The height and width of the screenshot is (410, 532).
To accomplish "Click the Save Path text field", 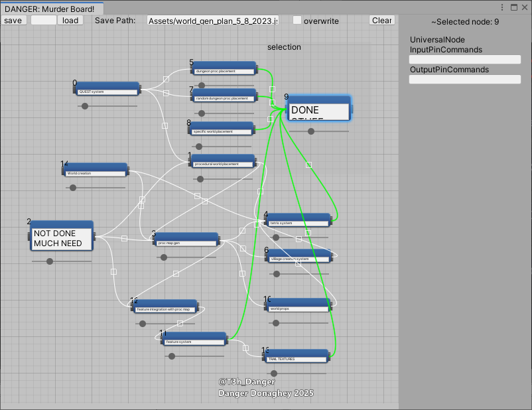I will [212, 21].
